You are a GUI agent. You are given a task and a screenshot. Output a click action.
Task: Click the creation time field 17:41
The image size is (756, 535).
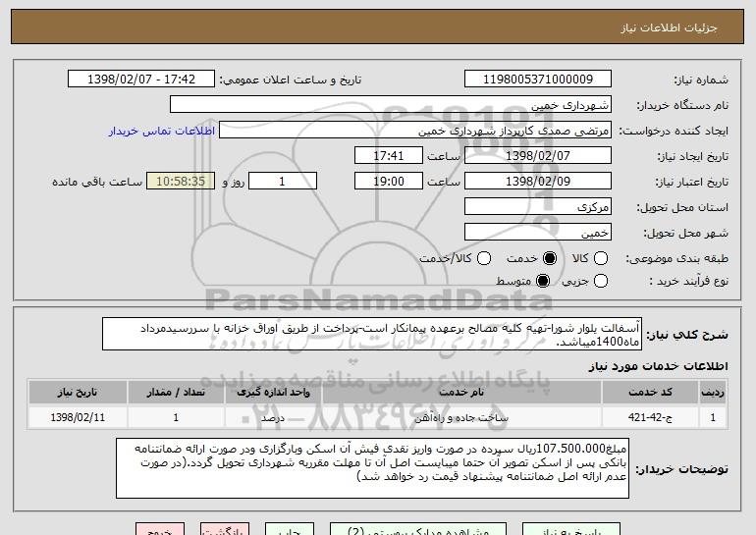[x=389, y=156]
